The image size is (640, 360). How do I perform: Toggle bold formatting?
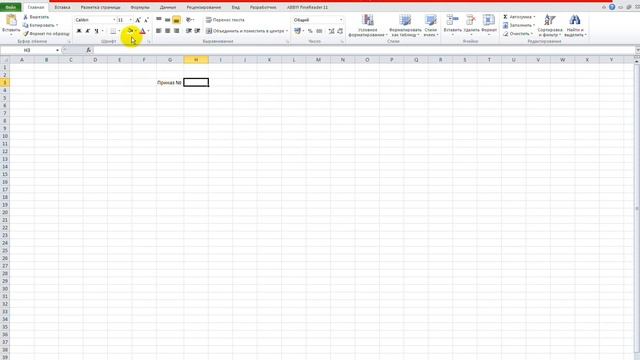coord(79,31)
